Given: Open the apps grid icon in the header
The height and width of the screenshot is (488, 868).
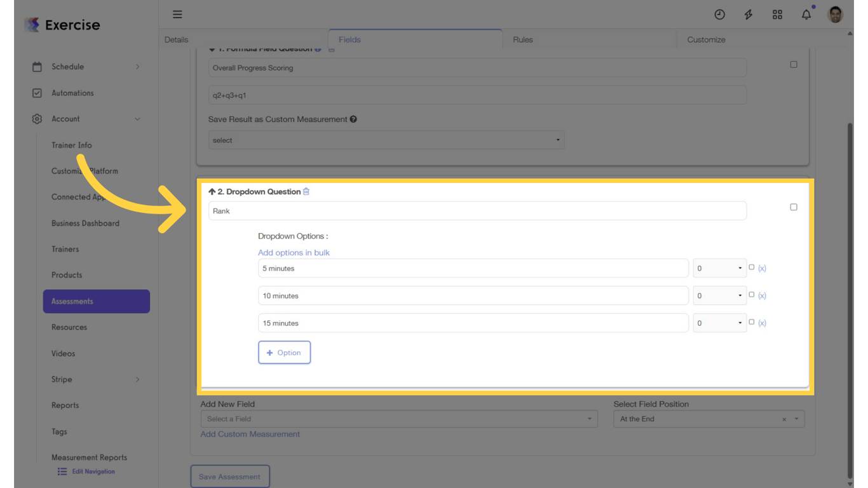Looking at the screenshot, I should pyautogui.click(x=777, y=14).
